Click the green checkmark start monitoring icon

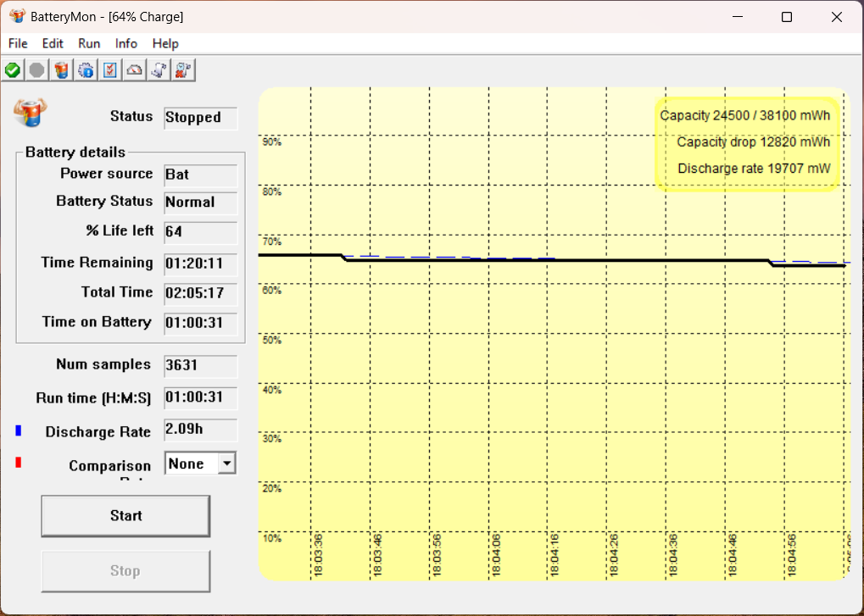pos(13,70)
